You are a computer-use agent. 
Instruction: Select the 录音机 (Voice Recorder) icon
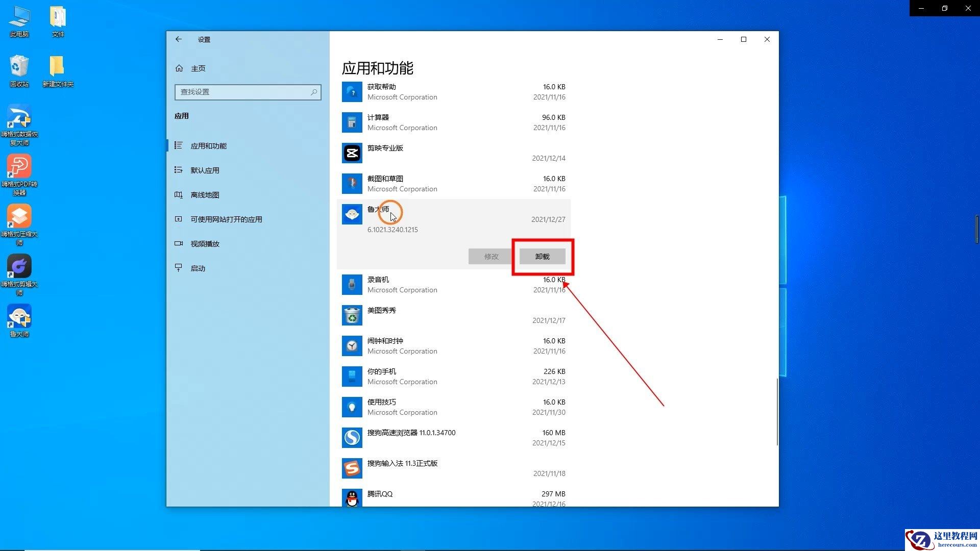[352, 284]
